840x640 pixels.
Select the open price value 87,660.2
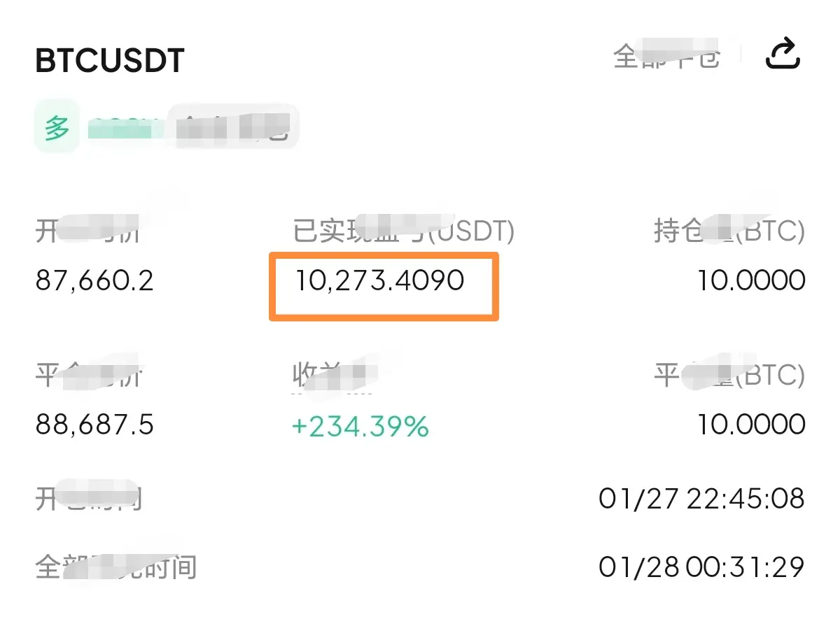[x=94, y=281]
